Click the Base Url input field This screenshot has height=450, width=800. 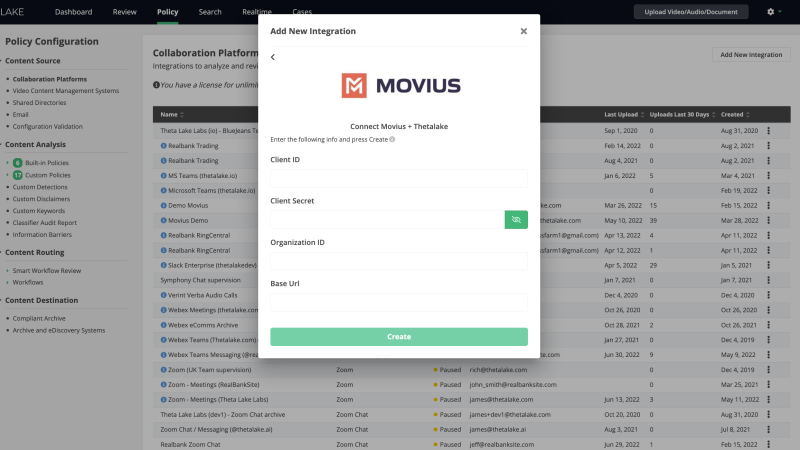pyautogui.click(x=399, y=302)
